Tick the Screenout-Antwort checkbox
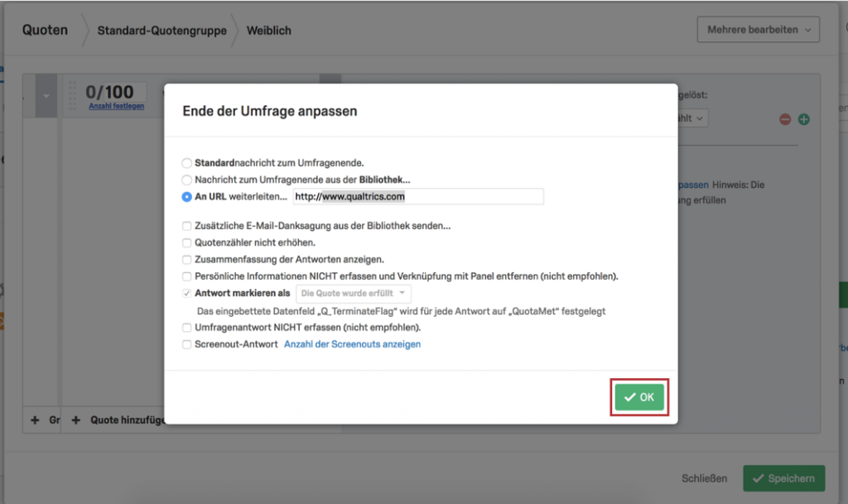848x504 pixels. pos(186,344)
